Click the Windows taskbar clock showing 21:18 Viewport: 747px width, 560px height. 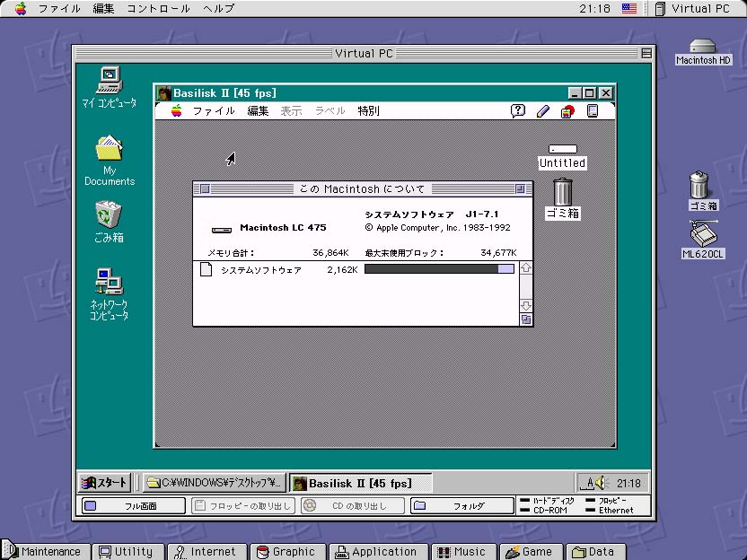click(628, 484)
